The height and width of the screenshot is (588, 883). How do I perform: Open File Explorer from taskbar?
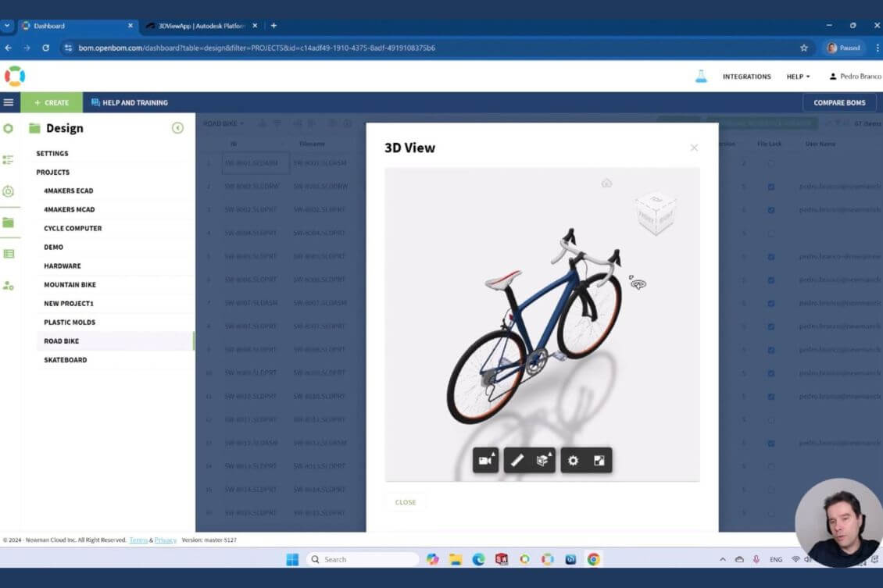[x=456, y=559]
